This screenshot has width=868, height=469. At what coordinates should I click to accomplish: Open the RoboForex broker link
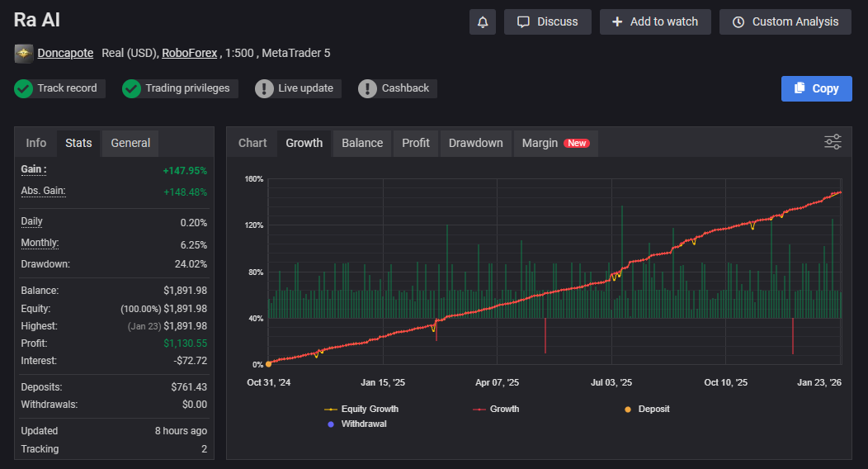pos(189,53)
